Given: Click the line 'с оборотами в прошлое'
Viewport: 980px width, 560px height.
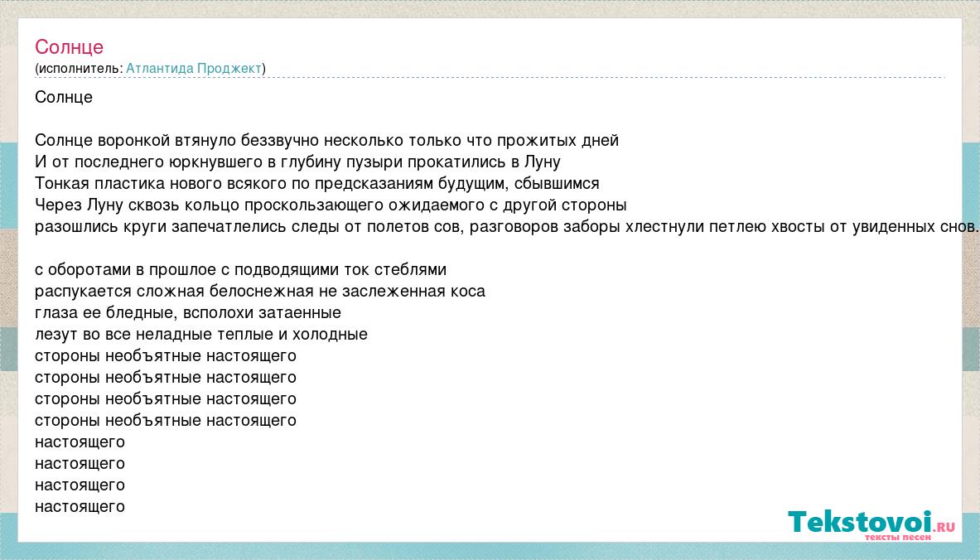Looking at the screenshot, I should click(240, 269).
